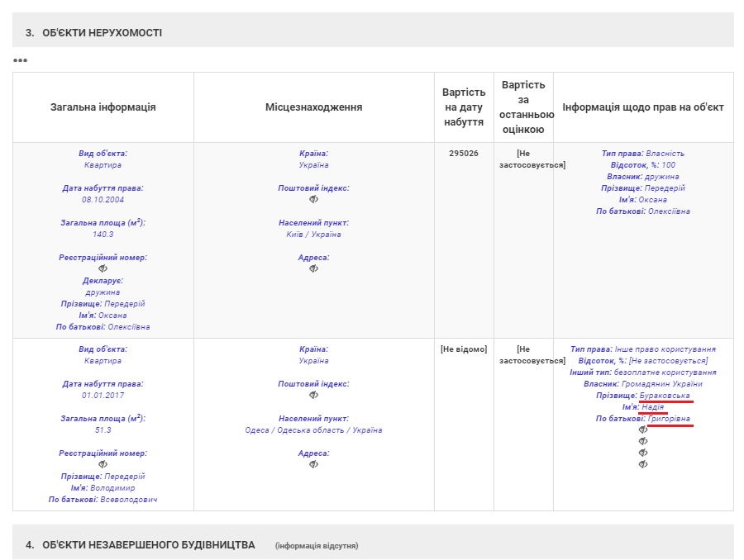Image resolution: width=744 pixels, height=560 pixels.
Task: Click 'Інформація щодо прав на об'єкт' header
Action: pos(643,107)
